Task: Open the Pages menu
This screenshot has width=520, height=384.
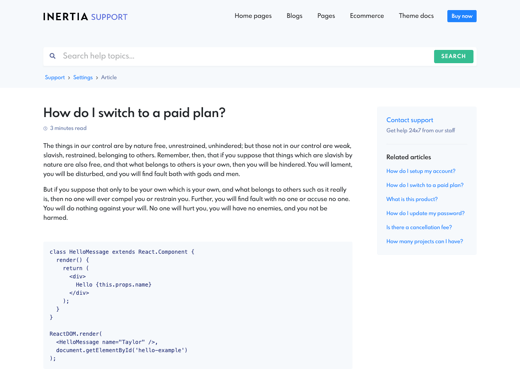Action: tap(326, 16)
